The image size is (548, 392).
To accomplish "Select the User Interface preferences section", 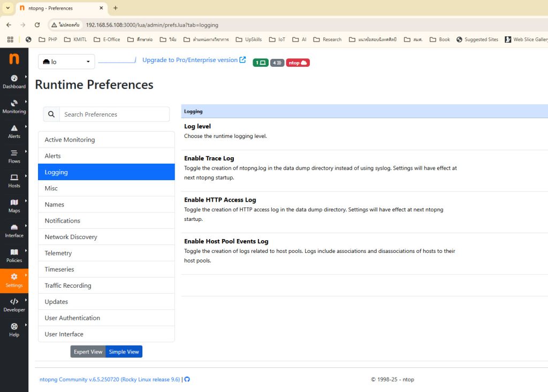I will (x=106, y=334).
